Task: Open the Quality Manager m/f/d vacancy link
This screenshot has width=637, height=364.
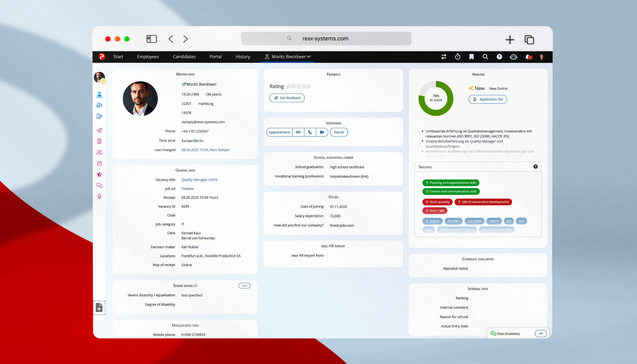Action: point(199,180)
